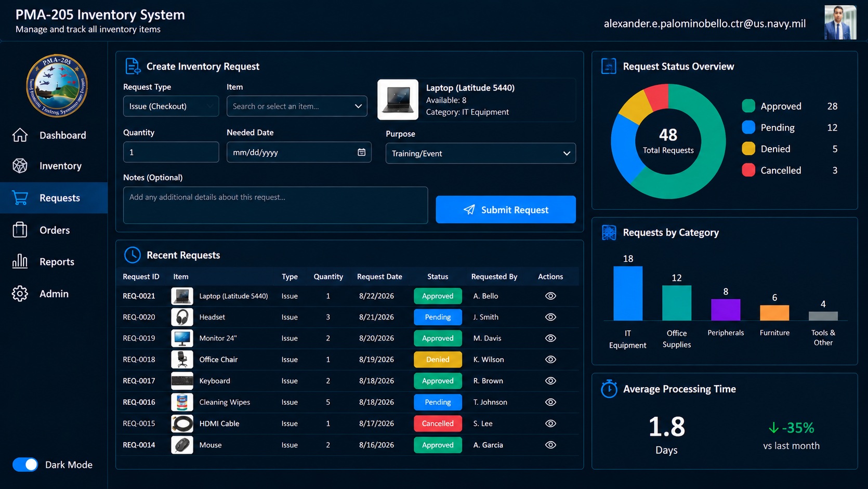The width and height of the screenshot is (868, 489).
Task: Click the user profile photo
Action: (x=840, y=22)
